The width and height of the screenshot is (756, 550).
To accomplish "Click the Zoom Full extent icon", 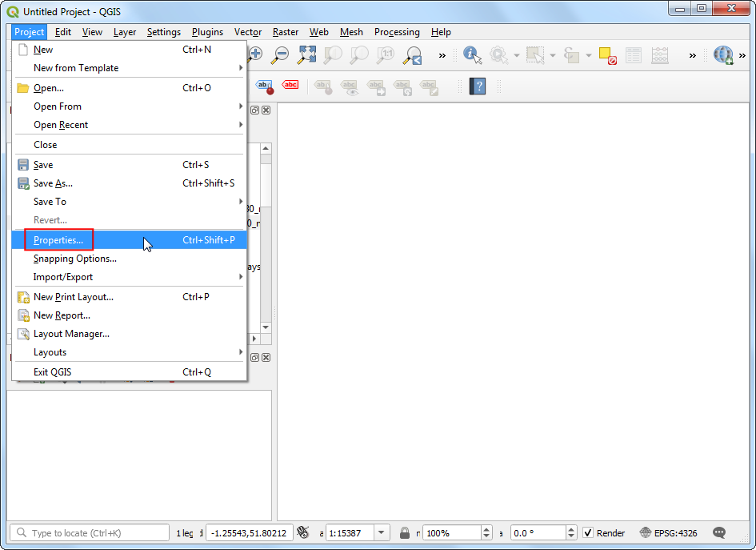I will (x=306, y=55).
